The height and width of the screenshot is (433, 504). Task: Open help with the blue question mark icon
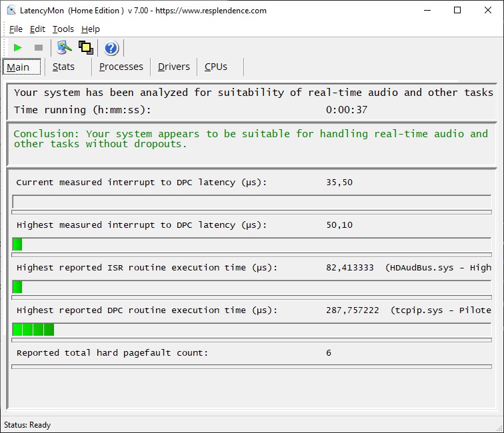[111, 48]
